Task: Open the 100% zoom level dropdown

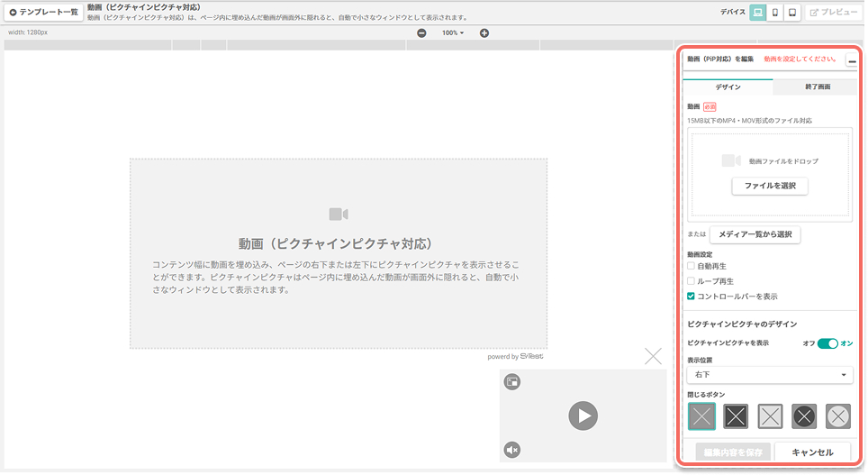Action: (453, 33)
